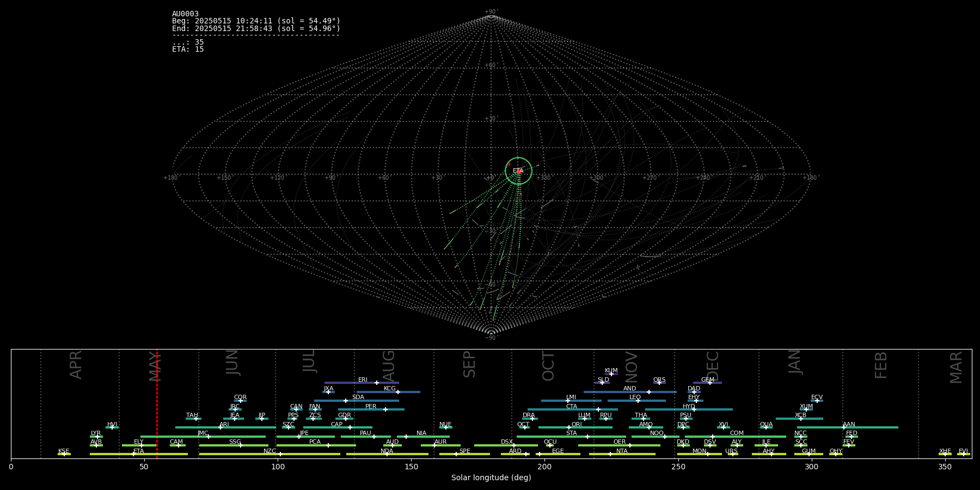The image size is (980, 490).
Task: Click the HVI shower label
Action: coord(112,425)
